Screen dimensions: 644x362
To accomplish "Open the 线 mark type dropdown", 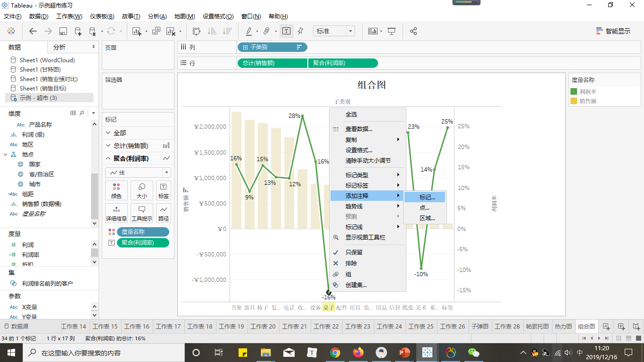I will pyautogui.click(x=138, y=173).
